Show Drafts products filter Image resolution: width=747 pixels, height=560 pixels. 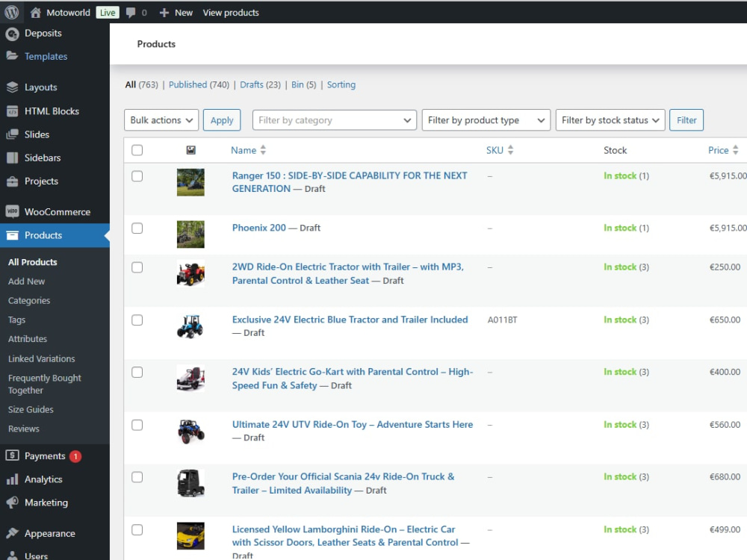coord(252,85)
